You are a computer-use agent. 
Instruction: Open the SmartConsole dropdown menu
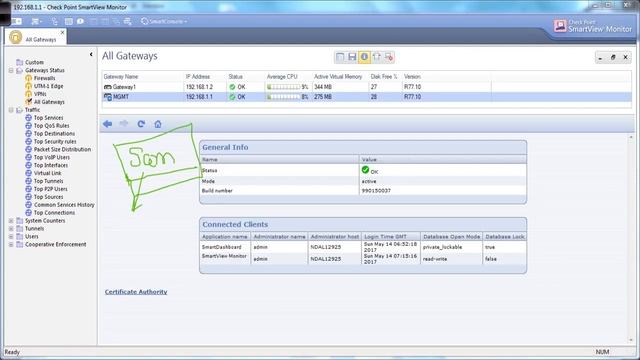(164, 21)
